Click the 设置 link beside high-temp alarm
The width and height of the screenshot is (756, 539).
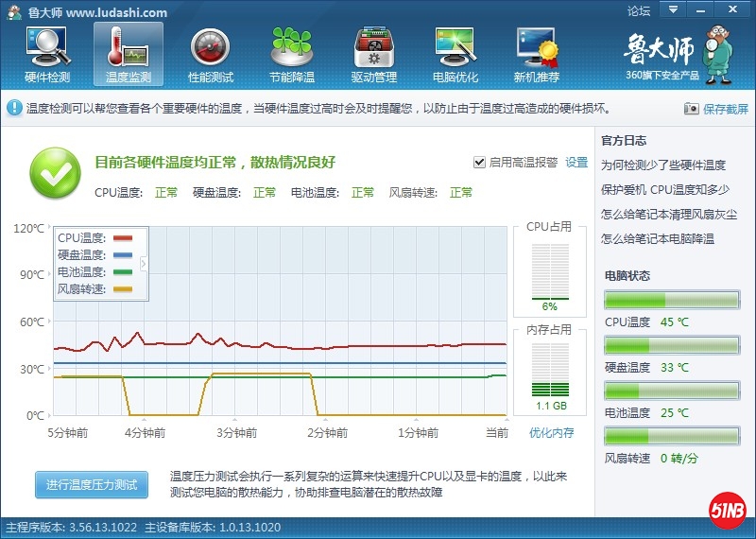(576, 162)
